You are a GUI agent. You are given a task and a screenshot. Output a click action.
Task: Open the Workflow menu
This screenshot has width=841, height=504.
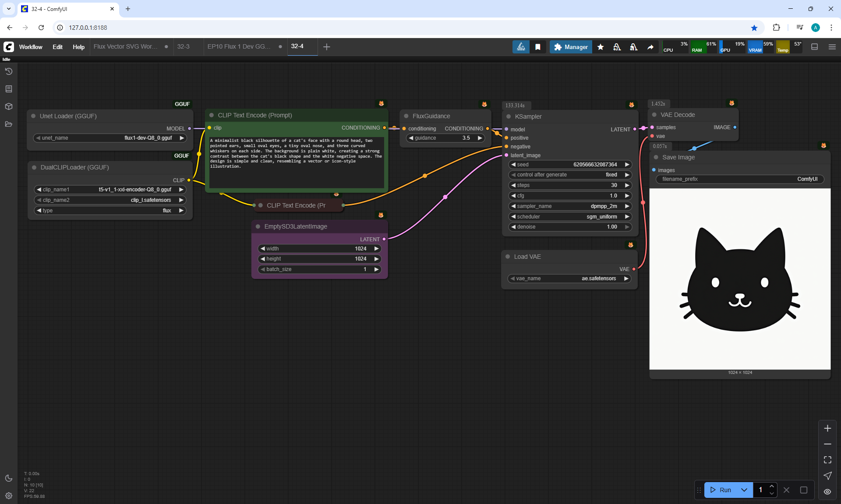(31, 47)
